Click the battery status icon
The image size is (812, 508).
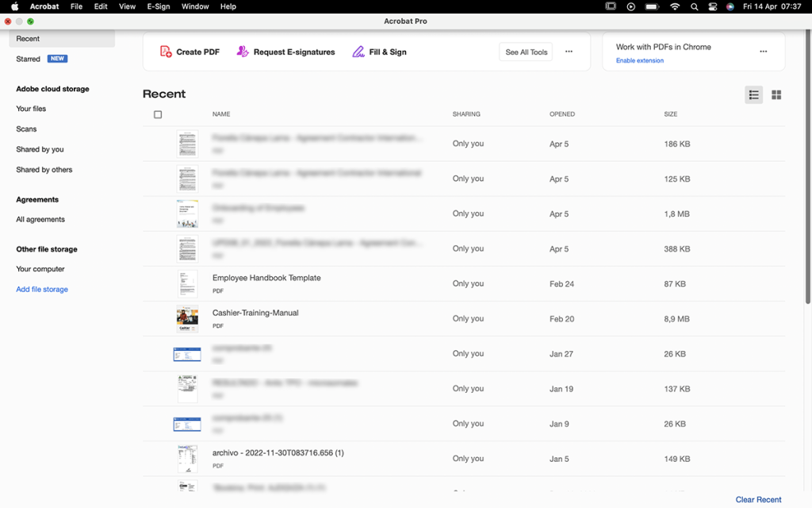(652, 6)
